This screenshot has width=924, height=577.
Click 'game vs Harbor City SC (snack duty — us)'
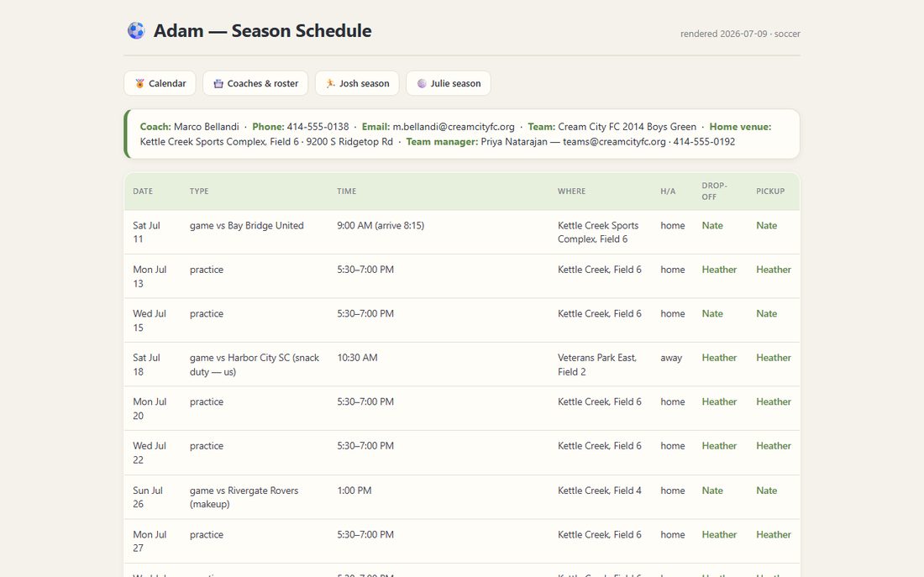[255, 365]
